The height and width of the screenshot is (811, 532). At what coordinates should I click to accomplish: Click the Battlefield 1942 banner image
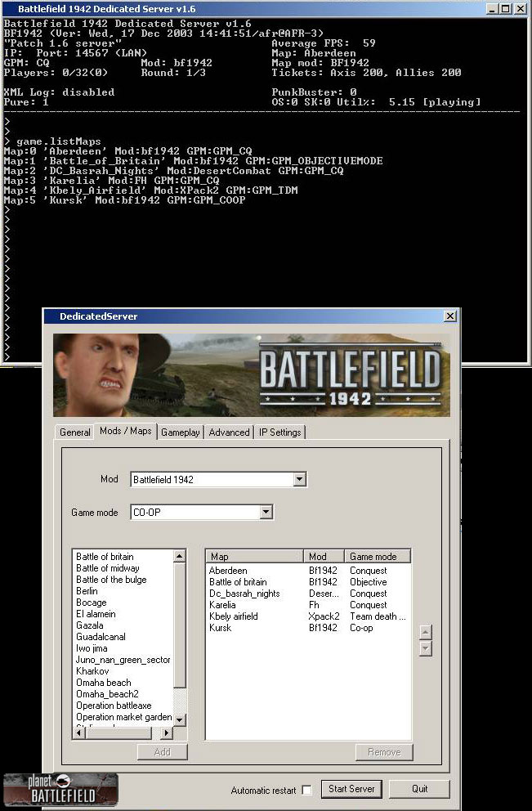click(251, 374)
